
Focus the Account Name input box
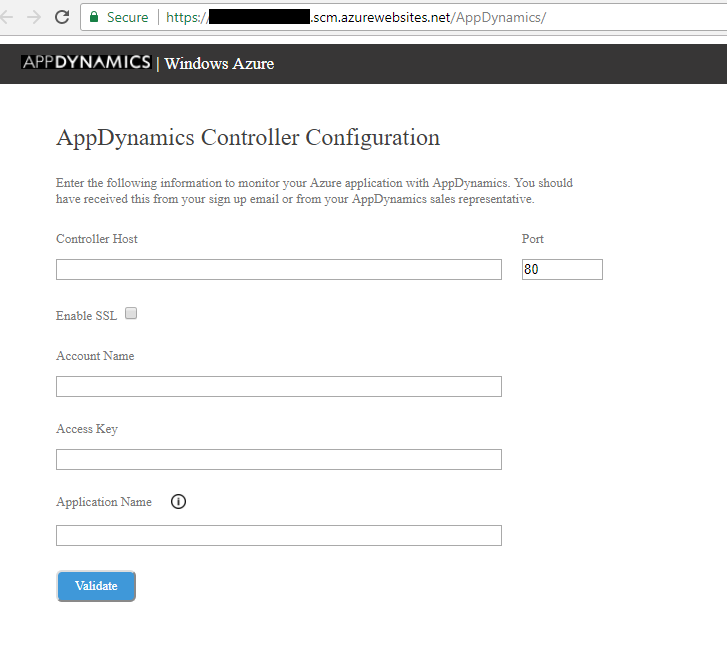pyautogui.click(x=278, y=387)
